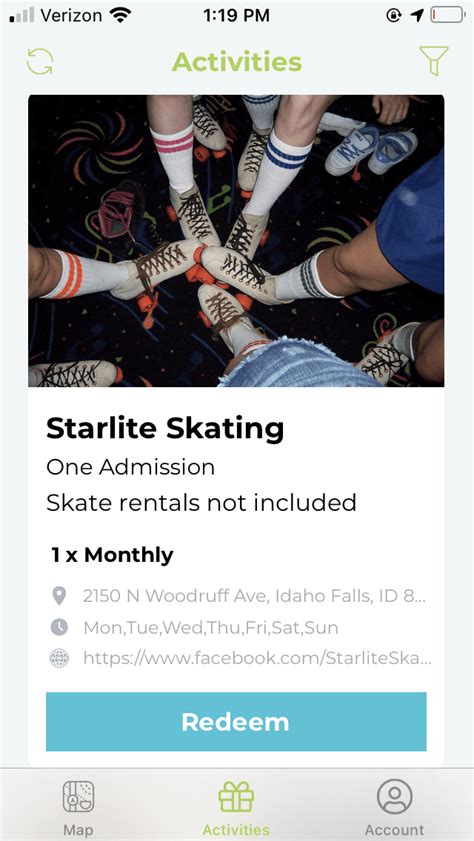
Task: Tap the globe website icon
Action: (59, 658)
